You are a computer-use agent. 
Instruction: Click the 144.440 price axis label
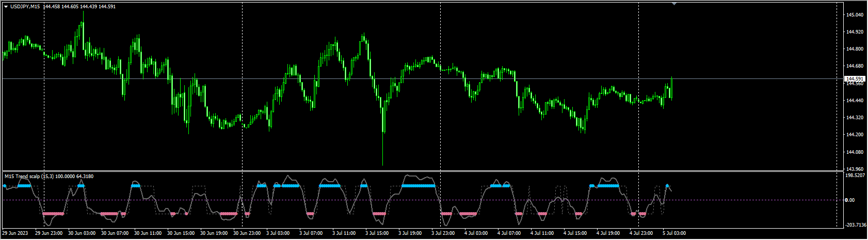click(x=855, y=101)
